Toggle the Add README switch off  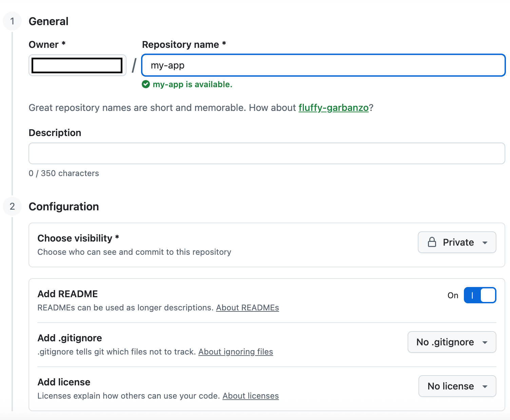tap(480, 295)
